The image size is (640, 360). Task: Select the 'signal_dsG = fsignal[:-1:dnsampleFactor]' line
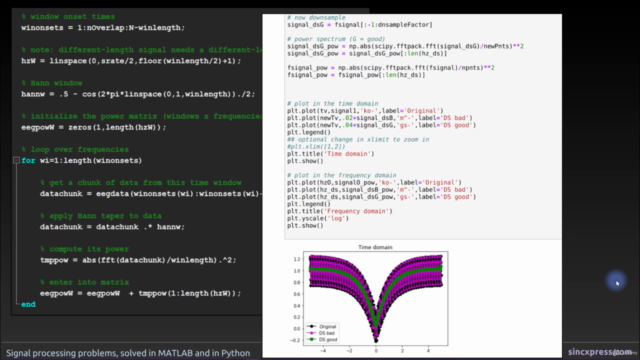pos(360,25)
